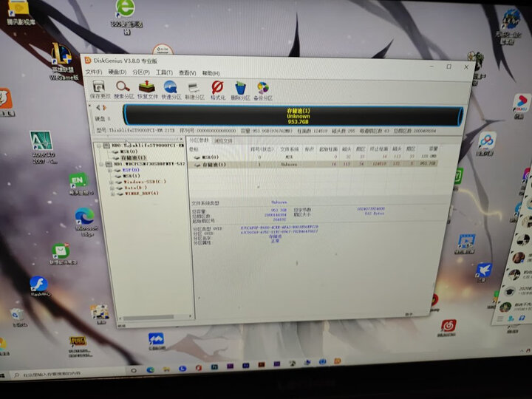The width and height of the screenshot is (532, 399).
Task: Select MSR(1) under HD1 in tree
Action: tap(128, 176)
